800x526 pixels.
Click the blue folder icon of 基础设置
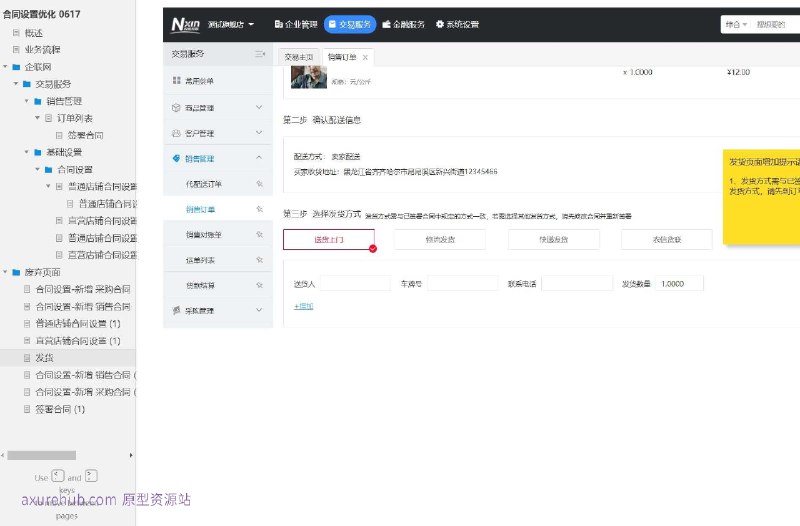[x=38, y=152]
